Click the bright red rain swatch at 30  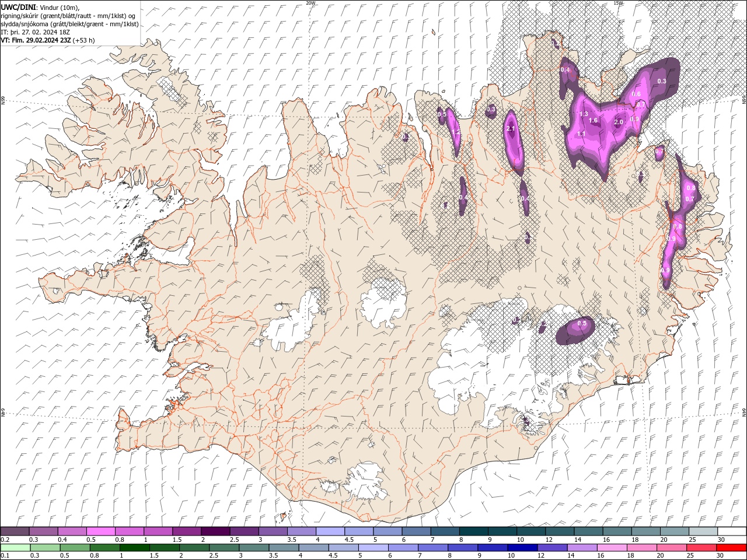731,548
